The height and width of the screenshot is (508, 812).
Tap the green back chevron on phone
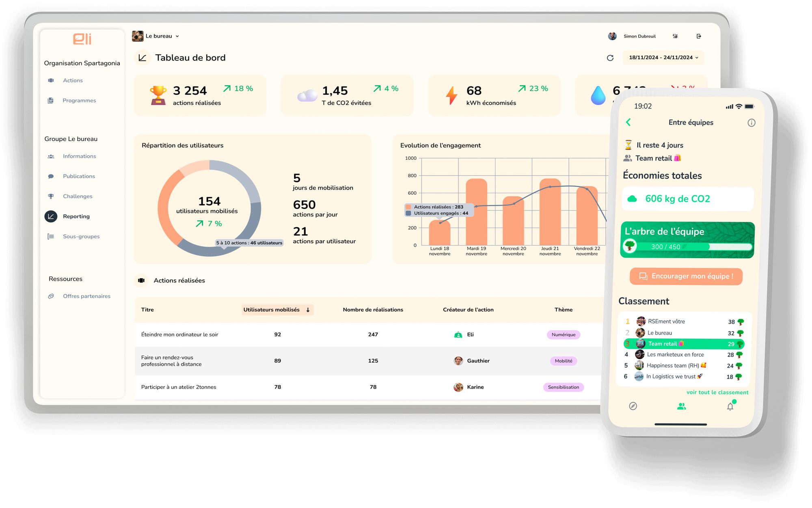(x=628, y=123)
